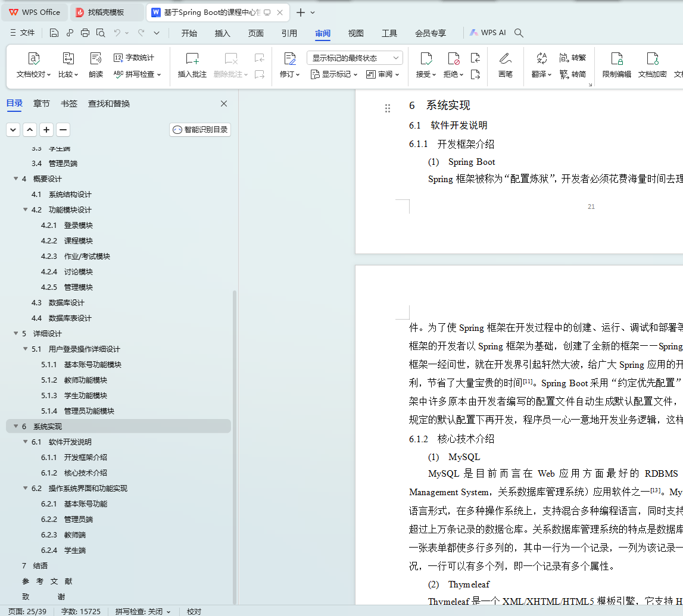Screen dimensions: 683x616
Task: Open the 拼写检查: 关闭 status bar dropdown
Action: point(143,611)
